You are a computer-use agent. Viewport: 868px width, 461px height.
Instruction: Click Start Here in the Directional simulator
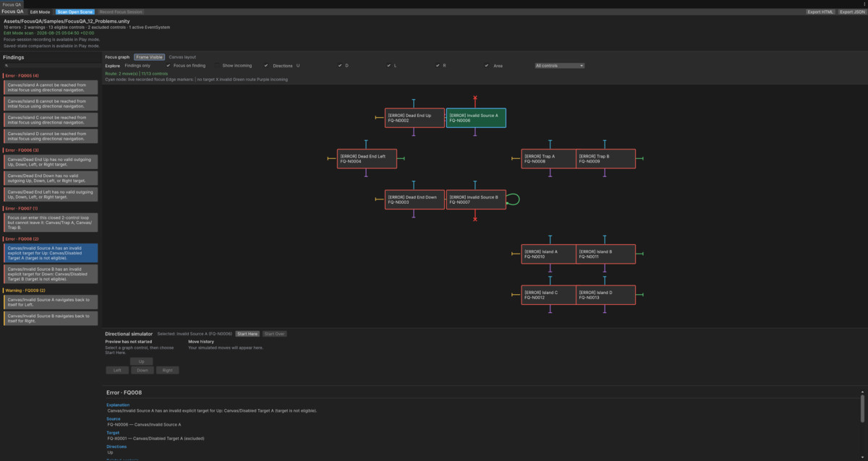[x=247, y=334]
